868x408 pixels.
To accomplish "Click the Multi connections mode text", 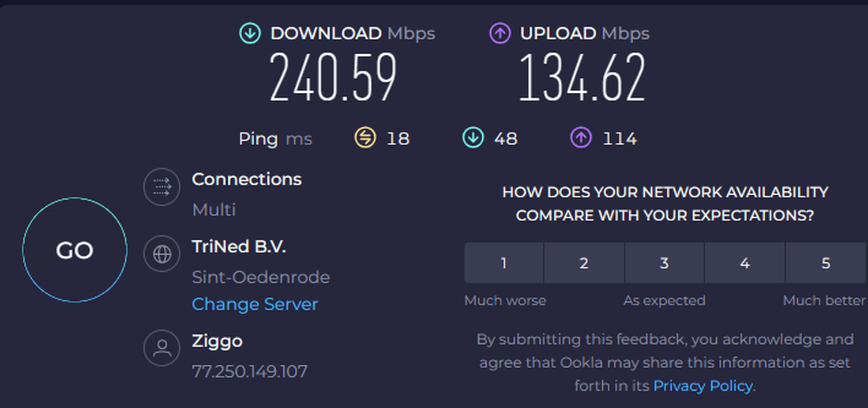I will (214, 209).
